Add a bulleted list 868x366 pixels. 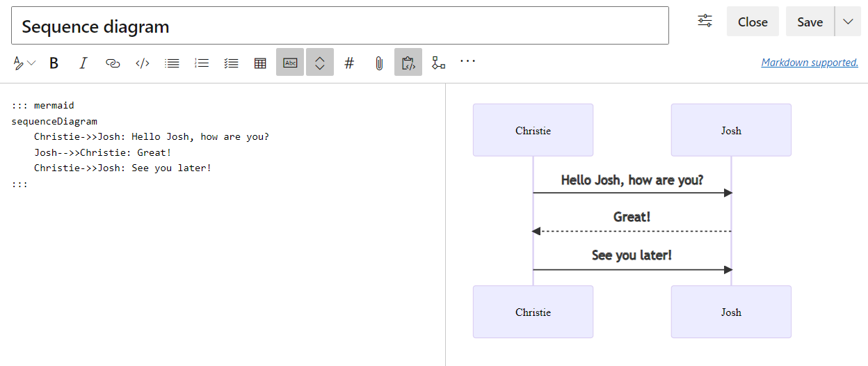point(172,63)
